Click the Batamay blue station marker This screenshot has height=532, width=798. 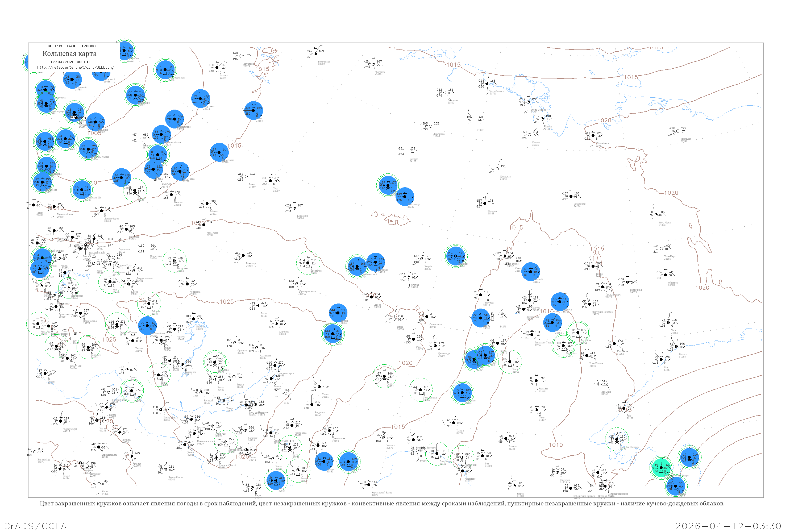click(x=531, y=271)
